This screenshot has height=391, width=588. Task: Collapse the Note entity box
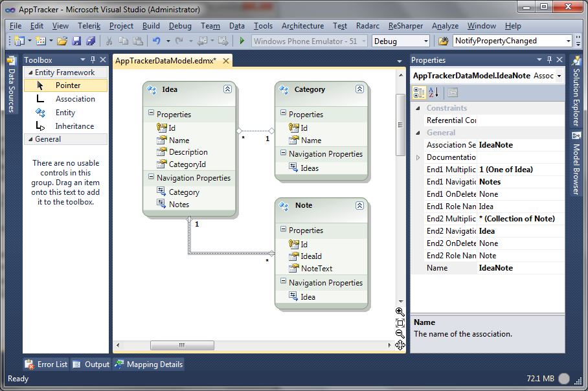(x=359, y=205)
